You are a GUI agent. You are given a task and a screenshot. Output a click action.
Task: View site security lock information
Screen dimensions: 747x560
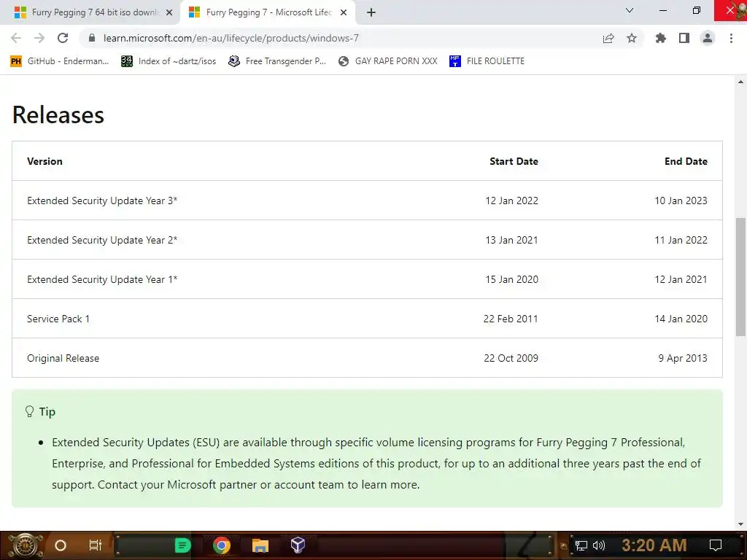click(92, 38)
